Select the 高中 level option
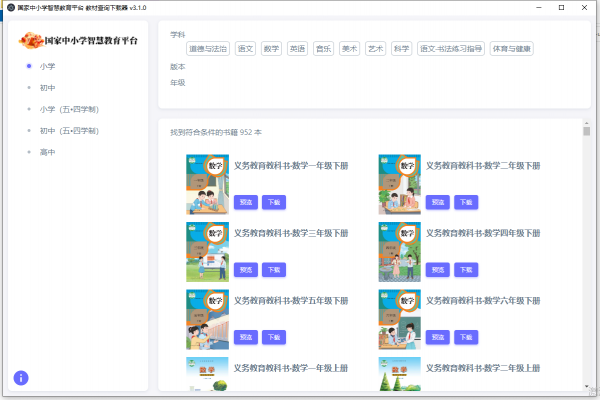 click(x=47, y=152)
